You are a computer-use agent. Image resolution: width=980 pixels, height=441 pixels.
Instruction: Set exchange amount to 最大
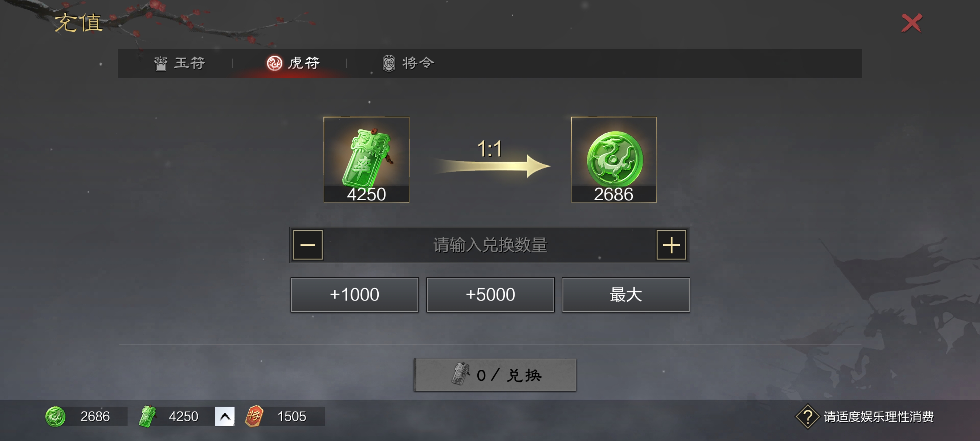coord(626,295)
